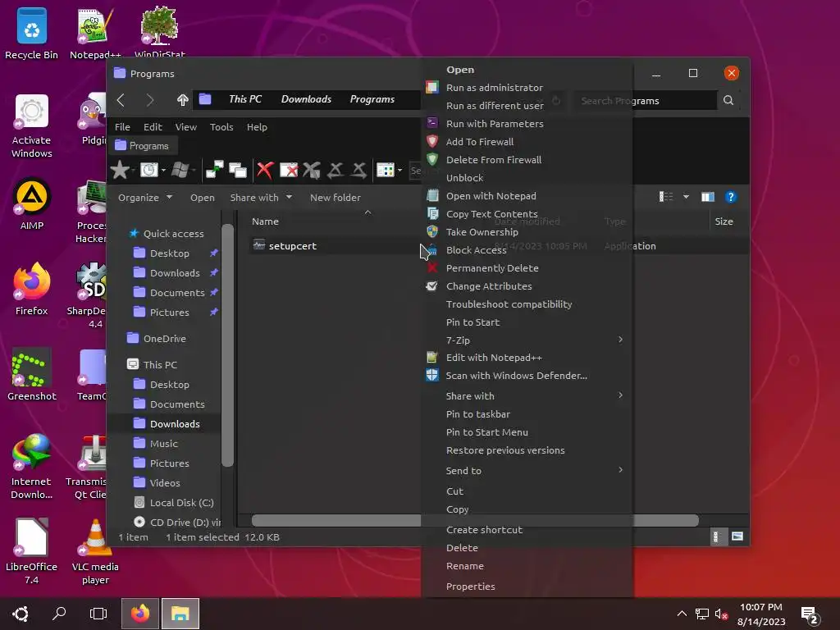
Task: Open Task View on taskbar
Action: 98,614
